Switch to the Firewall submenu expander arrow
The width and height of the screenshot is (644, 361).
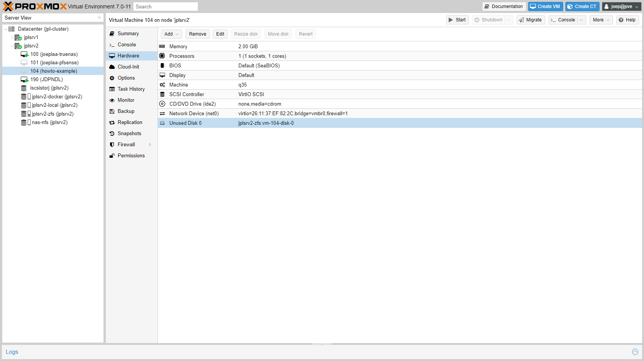pos(150,144)
